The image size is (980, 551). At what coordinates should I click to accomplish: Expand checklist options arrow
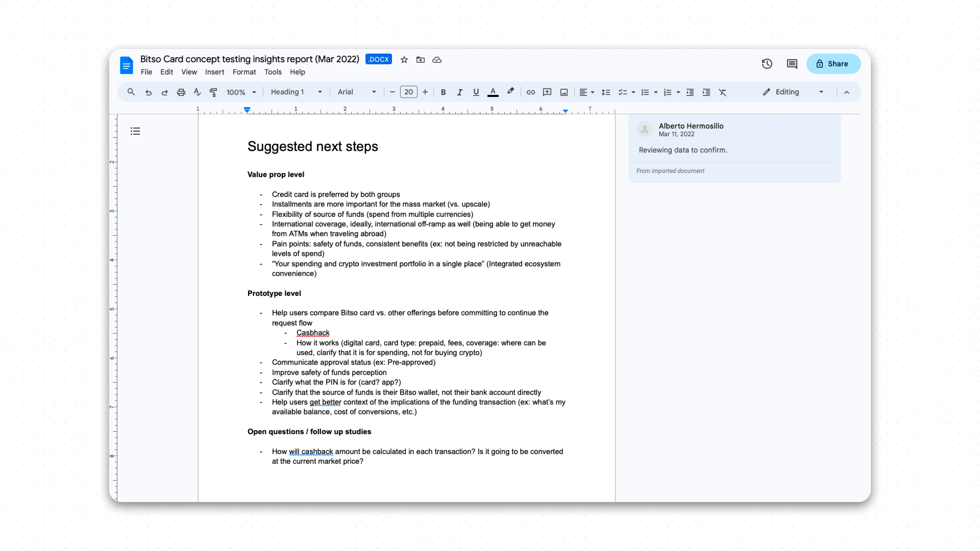coord(633,92)
